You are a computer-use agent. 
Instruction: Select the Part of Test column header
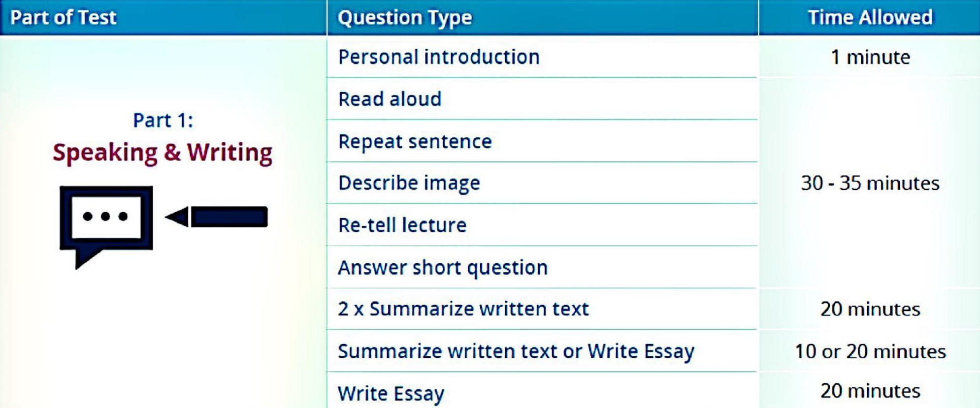point(64,18)
